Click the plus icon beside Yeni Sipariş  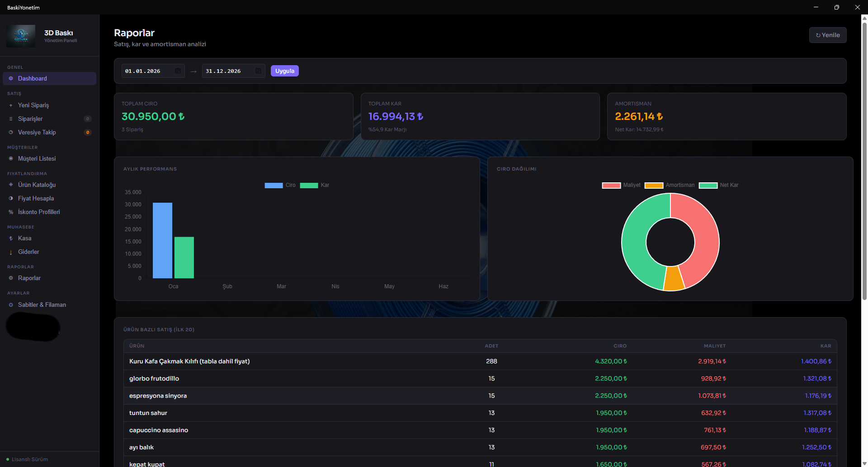(x=11, y=105)
